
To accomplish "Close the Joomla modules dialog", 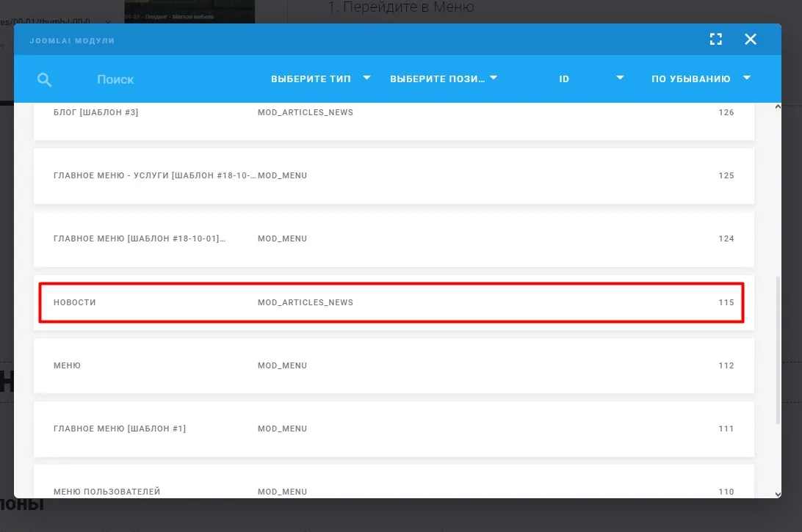I will click(751, 40).
